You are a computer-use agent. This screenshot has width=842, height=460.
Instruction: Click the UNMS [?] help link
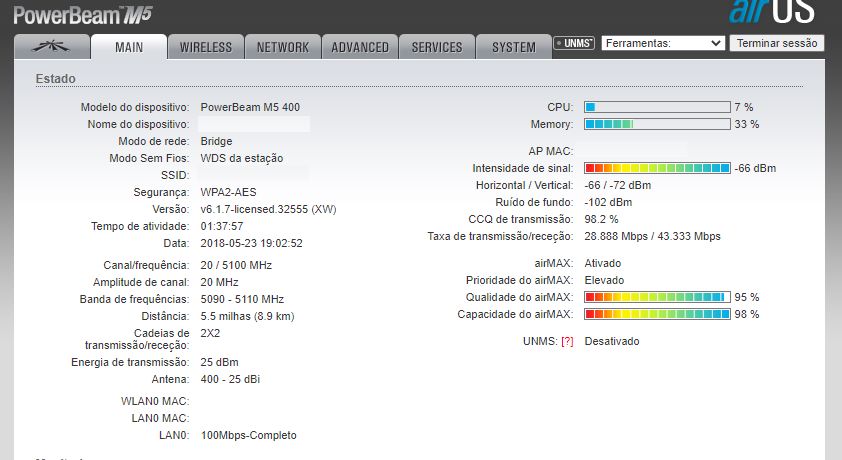[x=567, y=341]
